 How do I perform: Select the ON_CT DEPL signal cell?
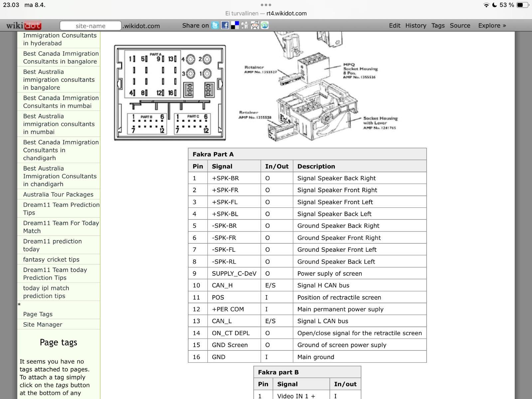pyautogui.click(x=234, y=333)
